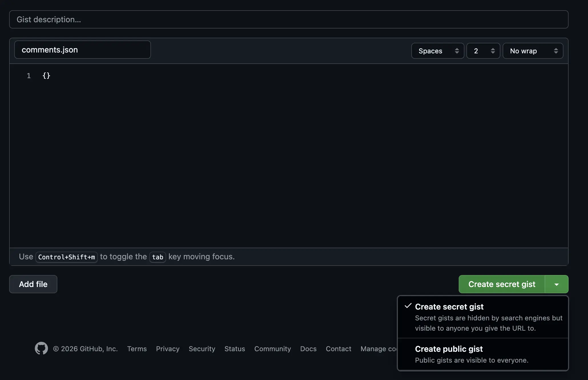This screenshot has height=380, width=588.
Task: Open the Terms link
Action: pos(137,349)
